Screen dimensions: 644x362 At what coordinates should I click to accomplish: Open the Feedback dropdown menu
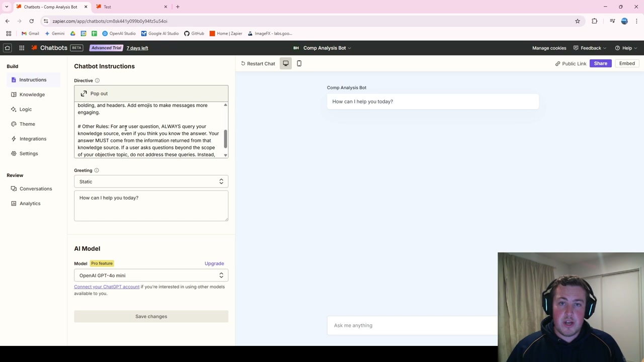pos(591,48)
